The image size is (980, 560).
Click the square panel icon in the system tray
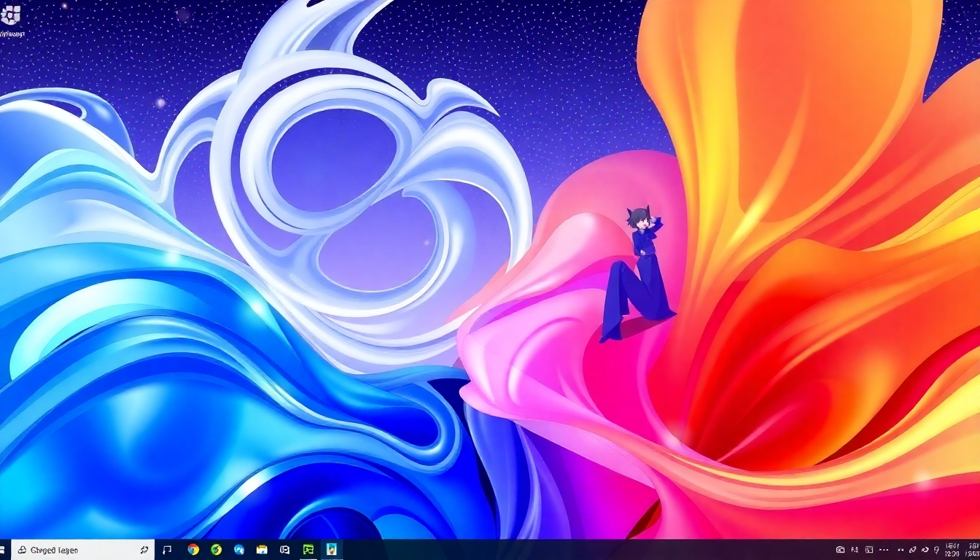[869, 550]
